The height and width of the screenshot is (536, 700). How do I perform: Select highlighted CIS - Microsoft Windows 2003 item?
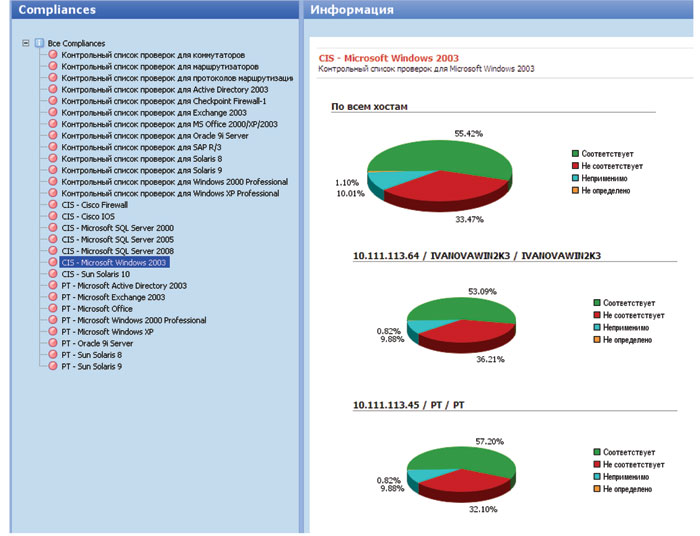114,262
